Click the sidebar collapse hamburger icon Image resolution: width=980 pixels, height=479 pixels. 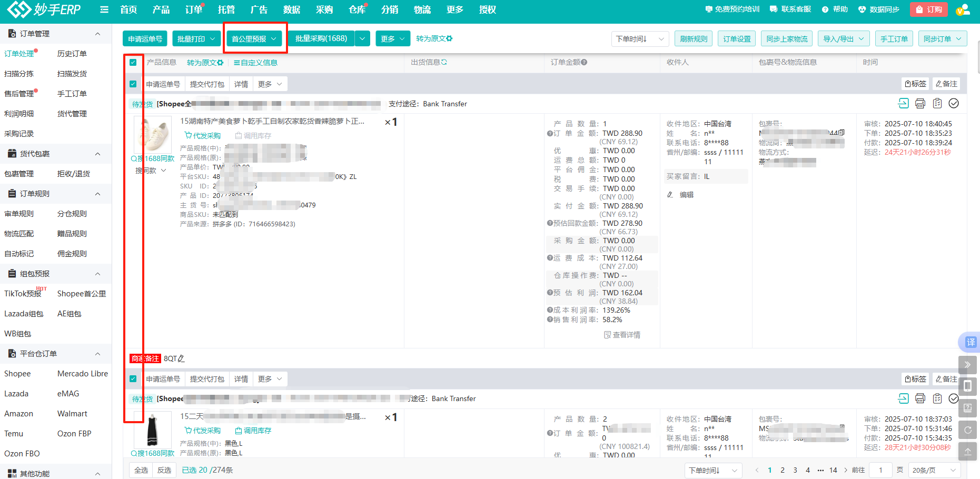coord(104,9)
